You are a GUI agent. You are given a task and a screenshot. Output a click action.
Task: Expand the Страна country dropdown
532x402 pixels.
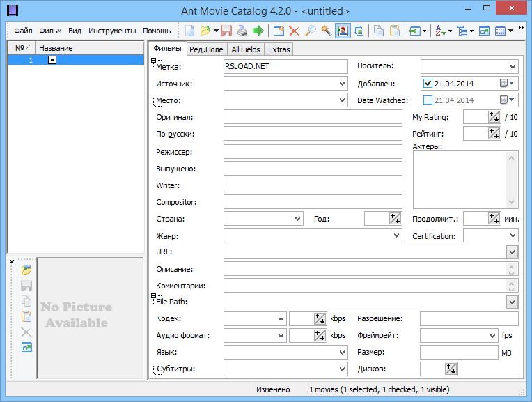[x=297, y=219]
